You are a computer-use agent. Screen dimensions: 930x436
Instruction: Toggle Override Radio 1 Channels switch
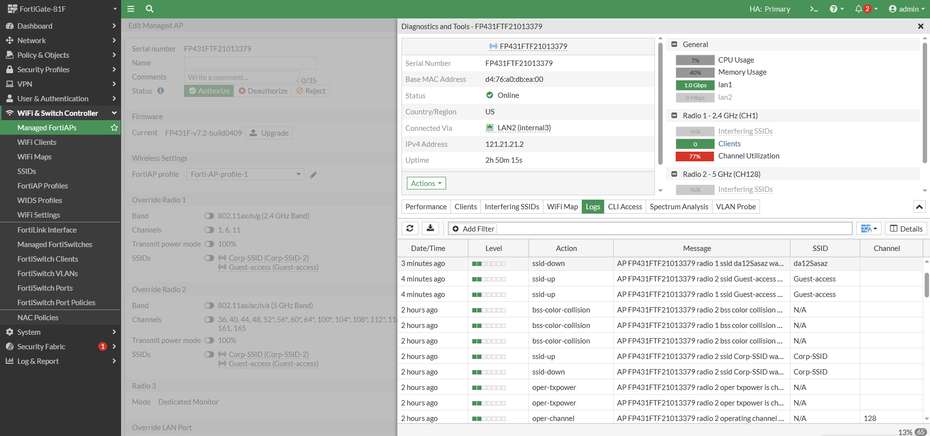click(209, 230)
